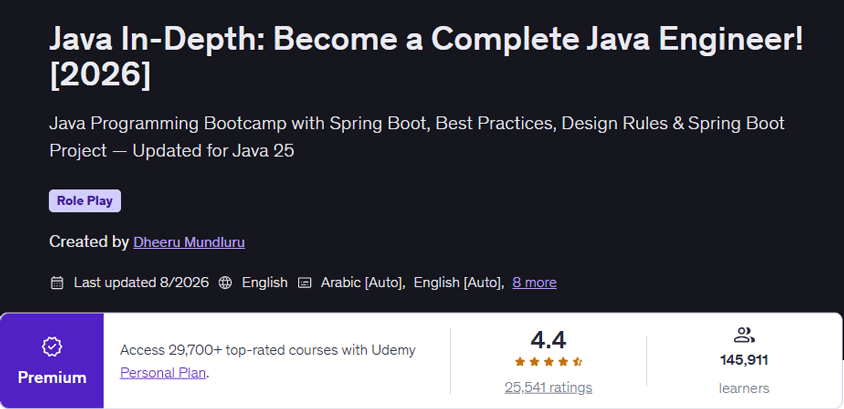The height and width of the screenshot is (409, 844).
Task: Click the Premium purple panel label
Action: tap(52, 377)
